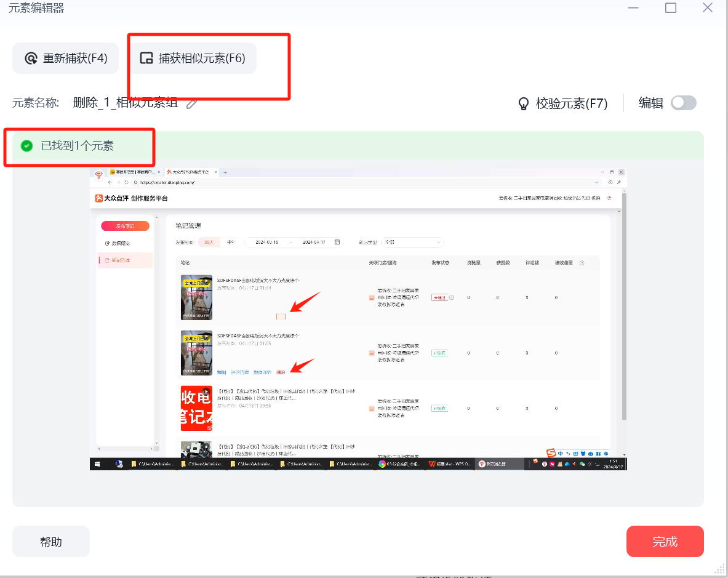Select the element name 删除_1_相似元素组
This screenshot has height=578, width=728.
(x=126, y=103)
